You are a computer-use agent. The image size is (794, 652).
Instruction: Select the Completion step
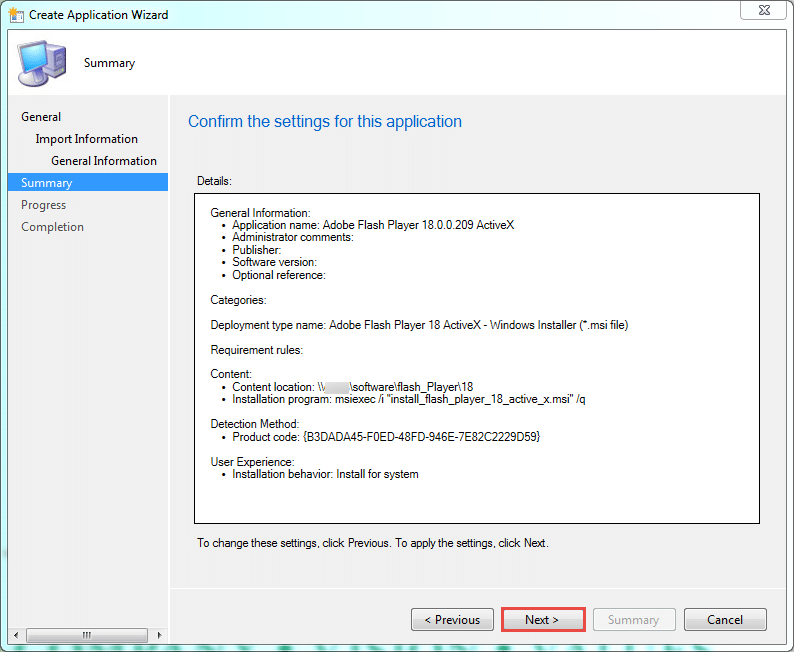coord(53,227)
